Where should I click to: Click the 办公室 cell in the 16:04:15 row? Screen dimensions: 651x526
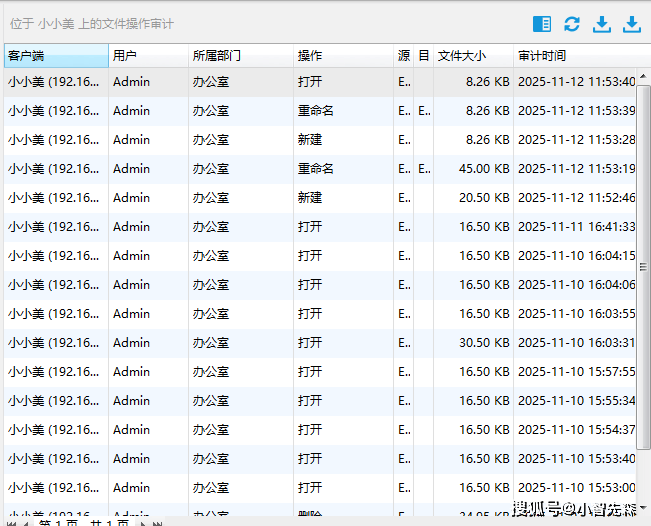click(x=211, y=256)
